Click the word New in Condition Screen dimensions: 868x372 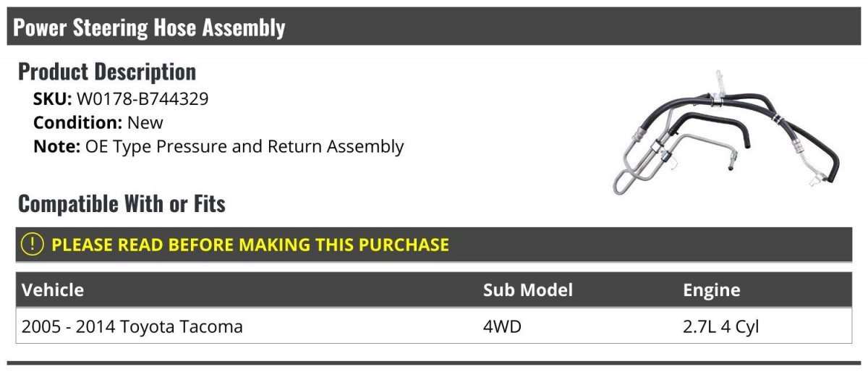[145, 123]
